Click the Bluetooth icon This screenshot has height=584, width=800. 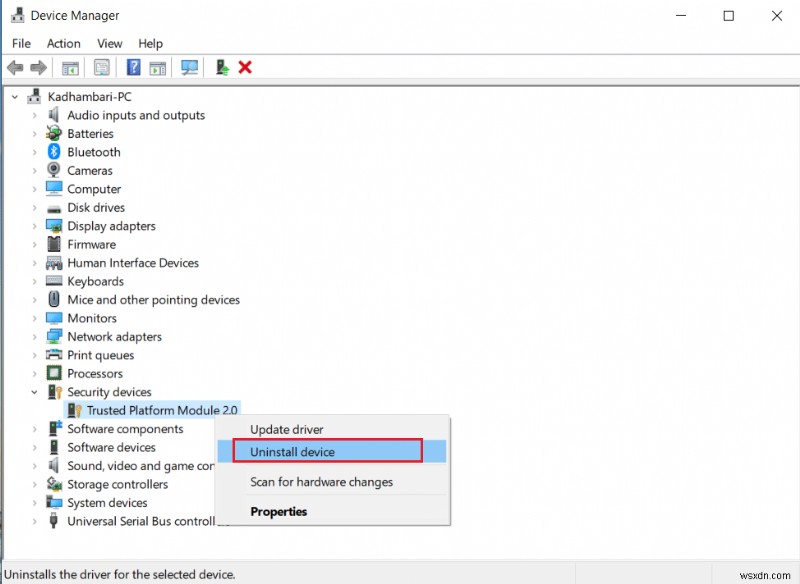click(x=54, y=151)
